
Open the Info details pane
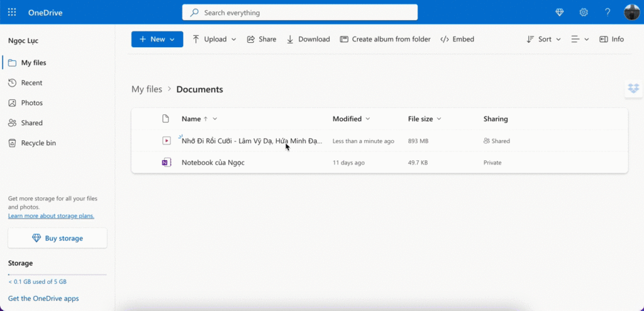(611, 39)
